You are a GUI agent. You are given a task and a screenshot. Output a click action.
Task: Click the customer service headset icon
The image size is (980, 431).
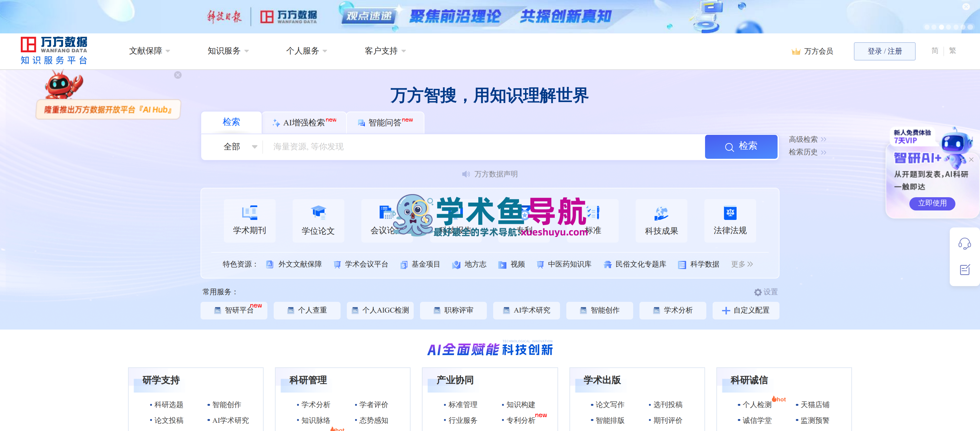click(965, 244)
